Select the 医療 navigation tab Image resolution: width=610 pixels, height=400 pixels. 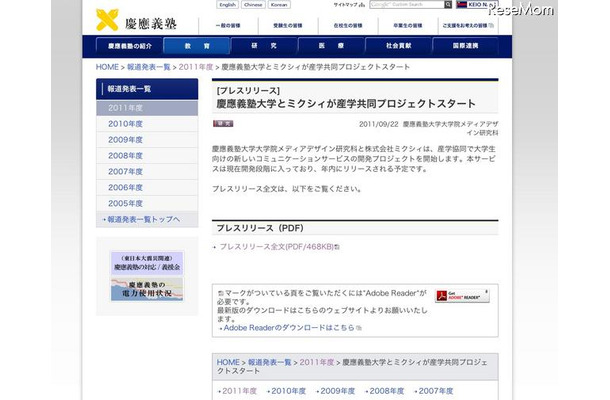pyautogui.click(x=331, y=46)
